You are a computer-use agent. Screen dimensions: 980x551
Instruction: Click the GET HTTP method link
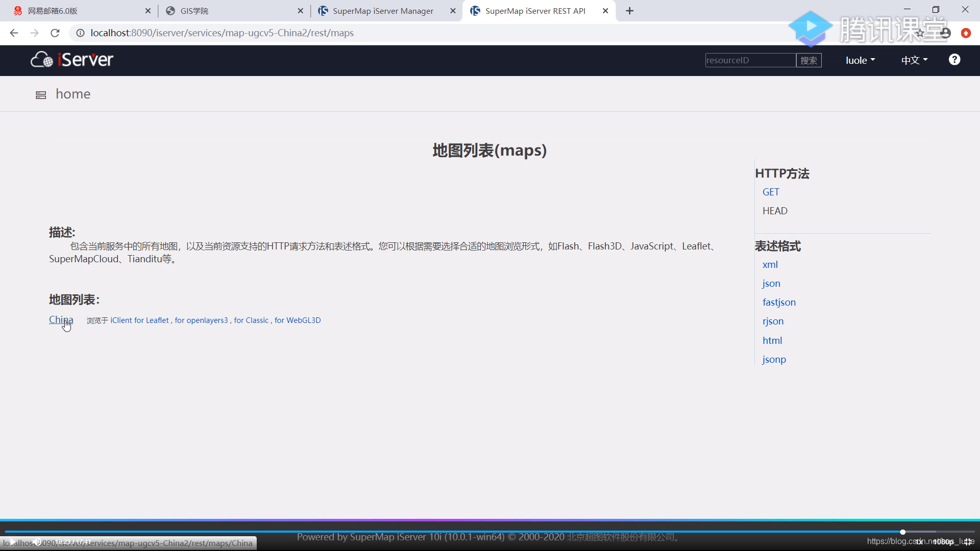[771, 192]
